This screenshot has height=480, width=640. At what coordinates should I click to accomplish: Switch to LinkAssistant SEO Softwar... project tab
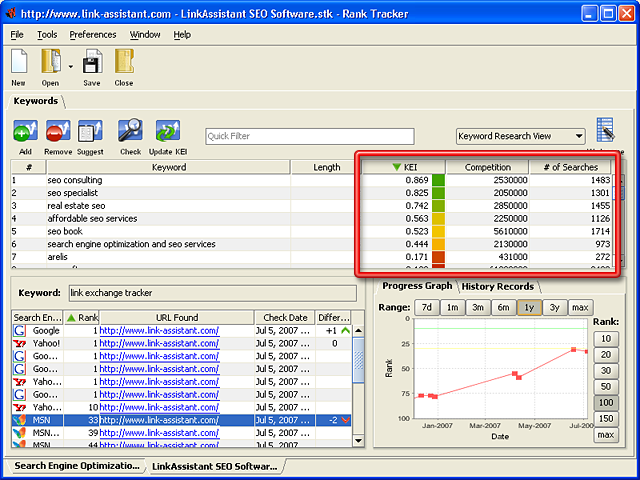[x=214, y=466]
